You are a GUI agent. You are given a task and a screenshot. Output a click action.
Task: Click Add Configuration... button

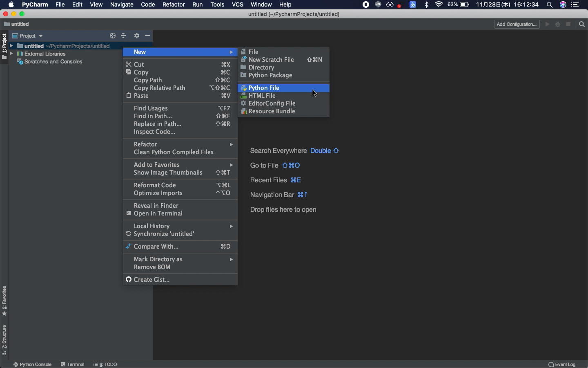517,24
